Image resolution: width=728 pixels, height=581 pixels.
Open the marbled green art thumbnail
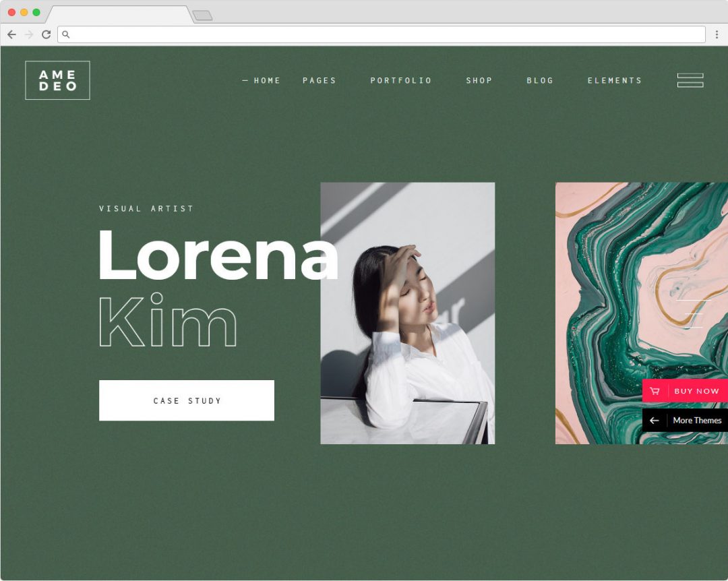tap(642, 313)
